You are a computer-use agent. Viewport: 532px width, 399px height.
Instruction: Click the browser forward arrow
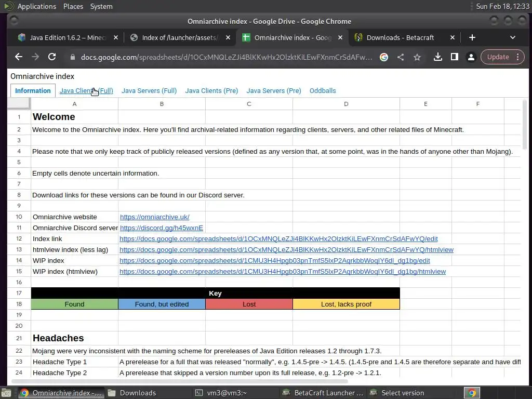35,57
